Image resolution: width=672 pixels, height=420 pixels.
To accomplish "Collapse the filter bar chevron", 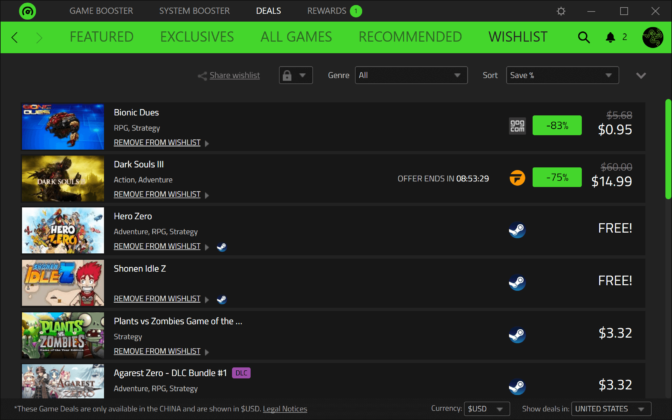I will 641,75.
